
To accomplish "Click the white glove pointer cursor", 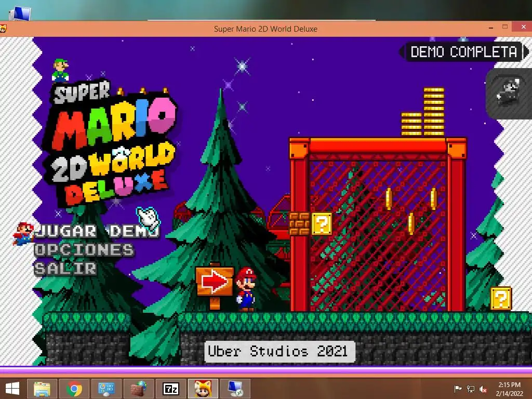I will coord(148,218).
